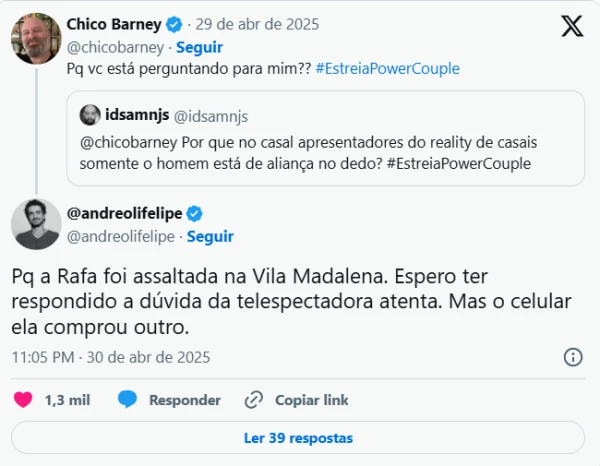The width and height of the screenshot is (600, 466).
Task: Open Chico Barney's profile picture
Action: (x=35, y=40)
